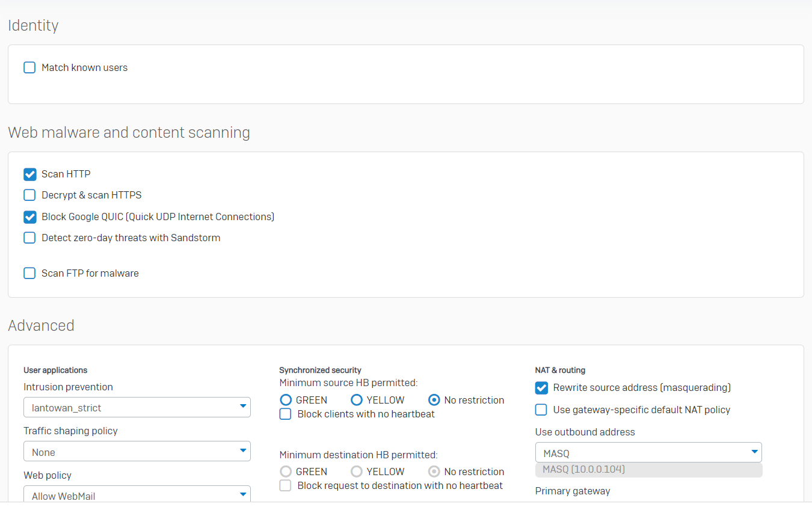The image size is (812, 507).
Task: Open the Use outbound address dropdown
Action: tap(648, 452)
